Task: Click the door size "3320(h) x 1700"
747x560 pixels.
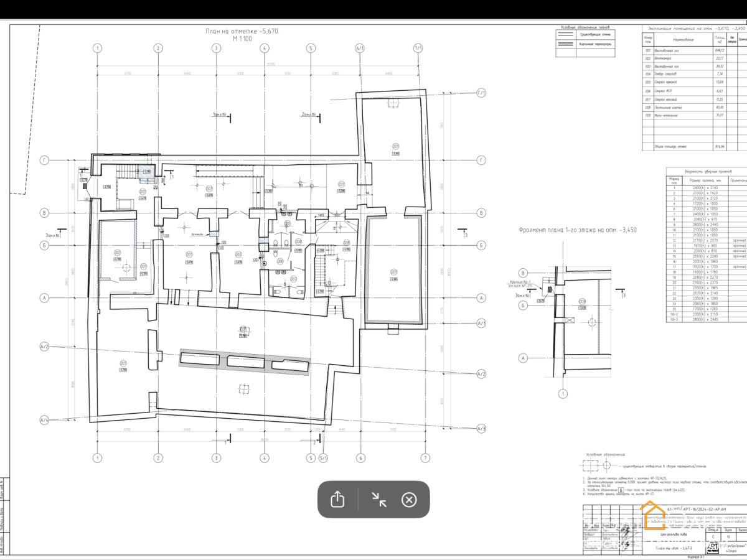Action: coord(705,267)
